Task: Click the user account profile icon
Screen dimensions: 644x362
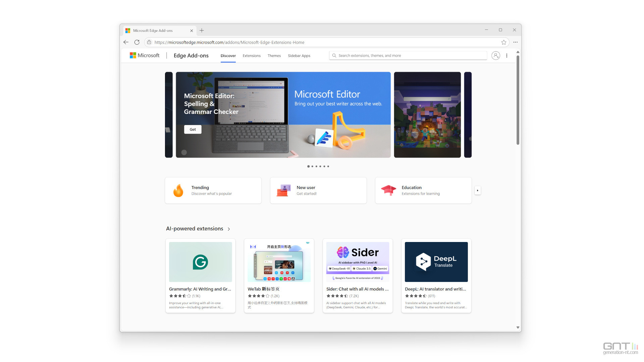Action: tap(496, 55)
